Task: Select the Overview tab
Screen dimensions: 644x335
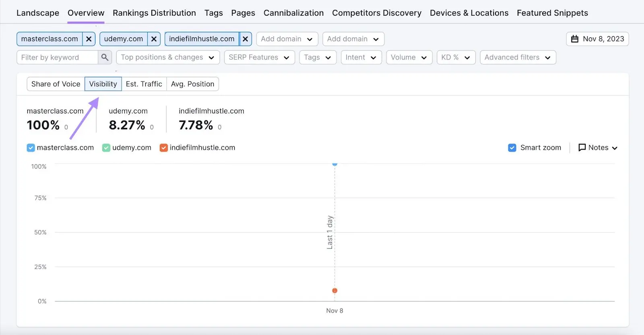Action: coord(86,13)
